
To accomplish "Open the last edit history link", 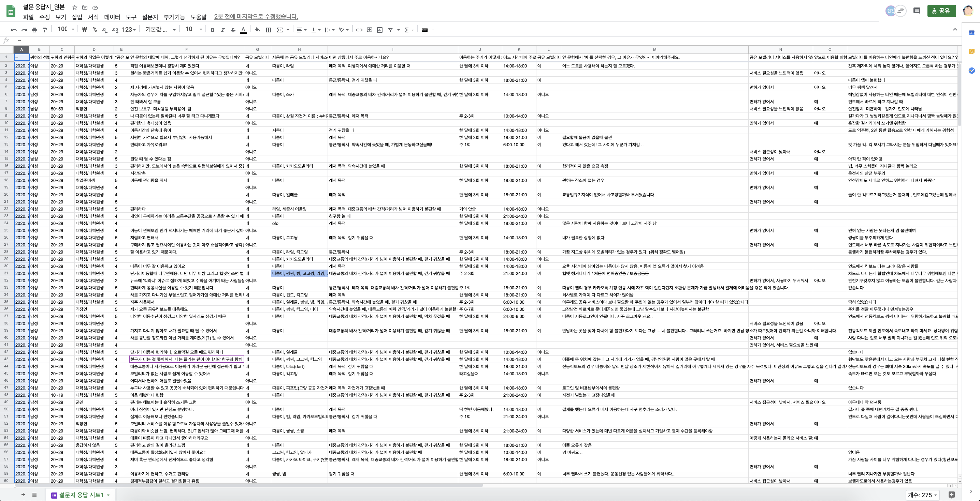I will [x=256, y=17].
